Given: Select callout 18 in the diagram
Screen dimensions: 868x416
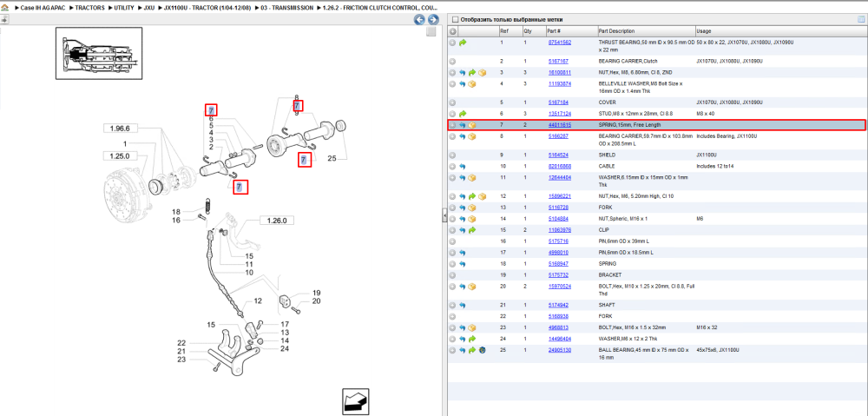Looking at the screenshot, I should click(x=176, y=212).
